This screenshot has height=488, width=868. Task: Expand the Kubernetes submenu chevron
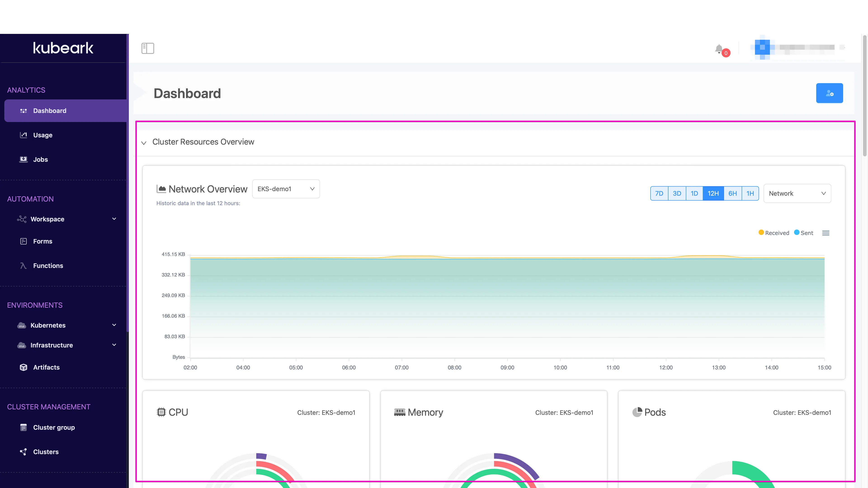pyautogui.click(x=114, y=325)
